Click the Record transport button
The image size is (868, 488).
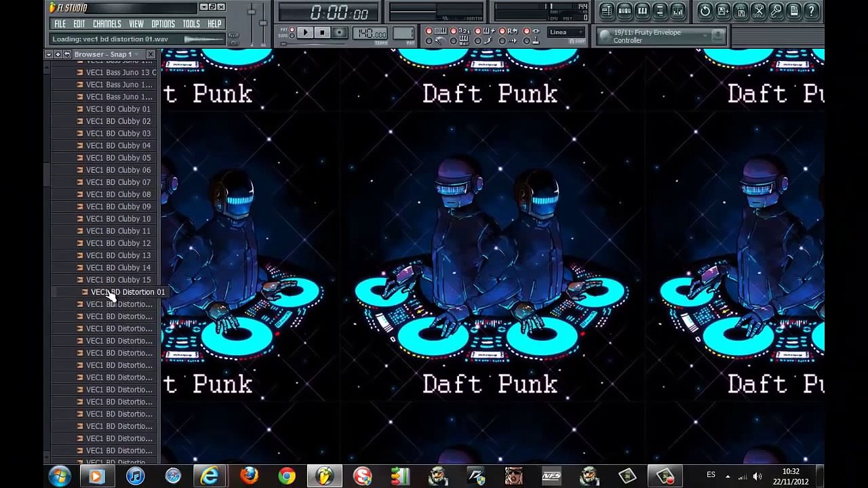point(339,33)
